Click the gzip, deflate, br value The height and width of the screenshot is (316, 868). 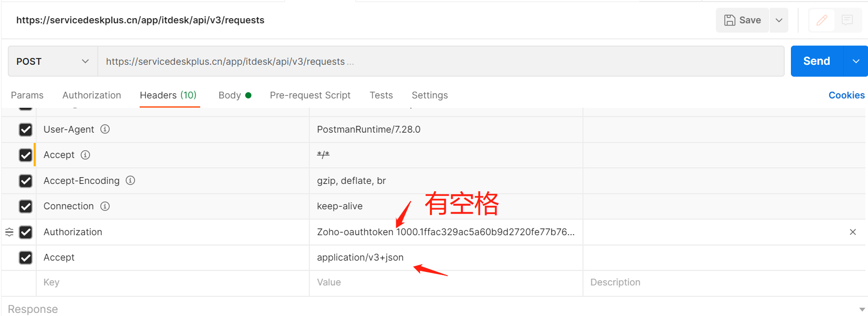[351, 181]
